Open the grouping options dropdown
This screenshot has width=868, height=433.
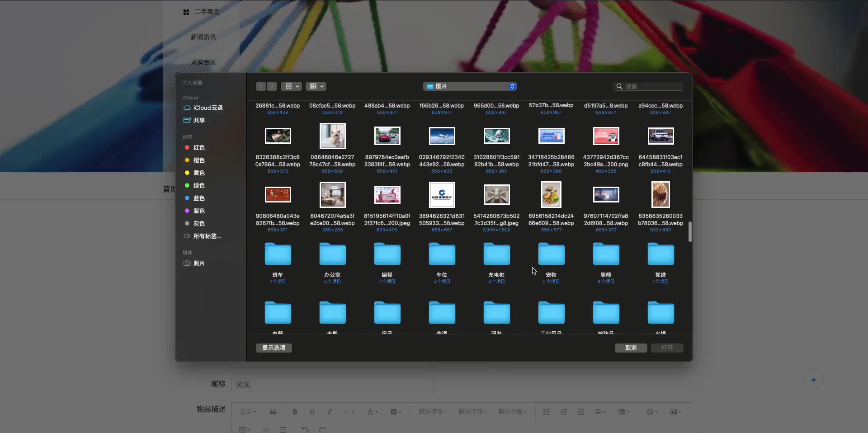pyautogui.click(x=316, y=86)
